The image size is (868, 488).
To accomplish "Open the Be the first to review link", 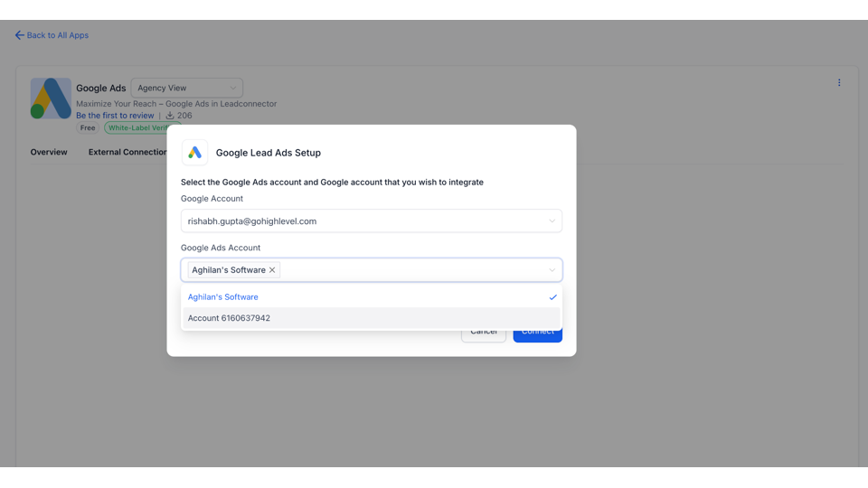I will pyautogui.click(x=115, y=116).
